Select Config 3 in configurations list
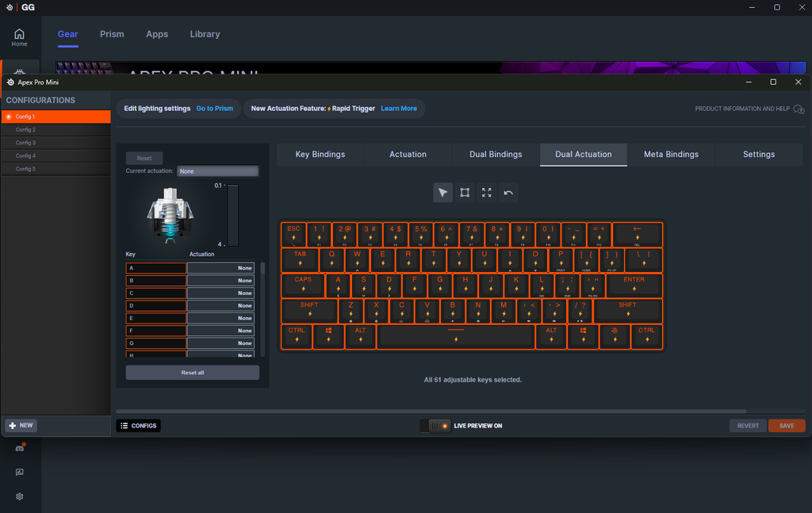 (x=56, y=143)
